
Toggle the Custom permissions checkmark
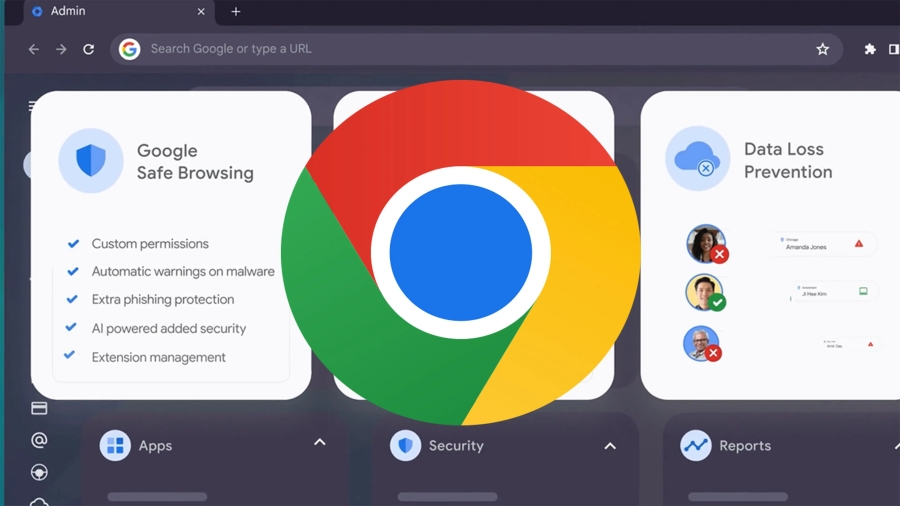tap(73, 243)
